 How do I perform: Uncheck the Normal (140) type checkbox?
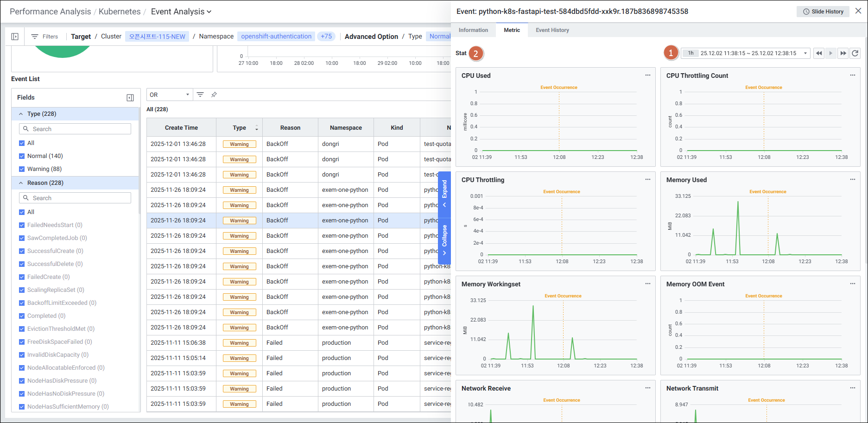click(22, 156)
